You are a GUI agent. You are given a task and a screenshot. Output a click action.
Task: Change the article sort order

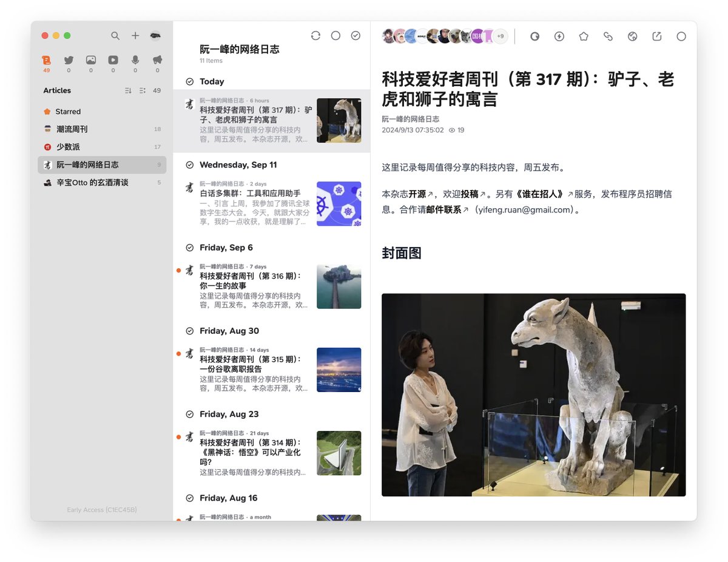click(x=128, y=90)
